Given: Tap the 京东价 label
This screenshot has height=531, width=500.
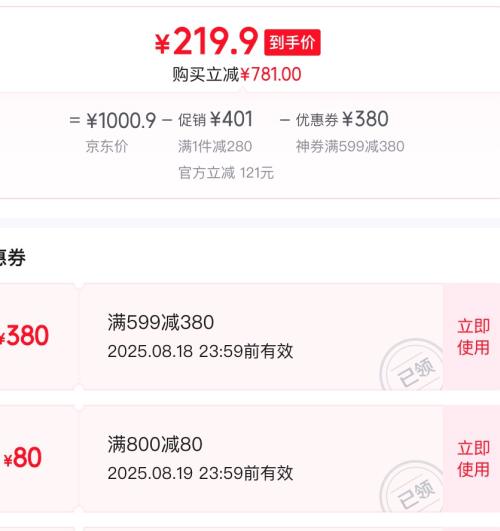Looking at the screenshot, I should (x=107, y=147).
